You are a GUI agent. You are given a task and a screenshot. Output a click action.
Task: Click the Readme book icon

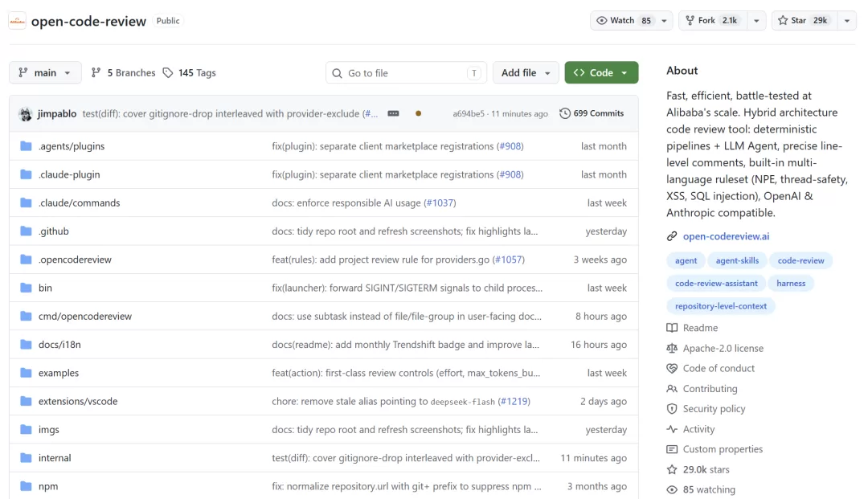click(671, 328)
